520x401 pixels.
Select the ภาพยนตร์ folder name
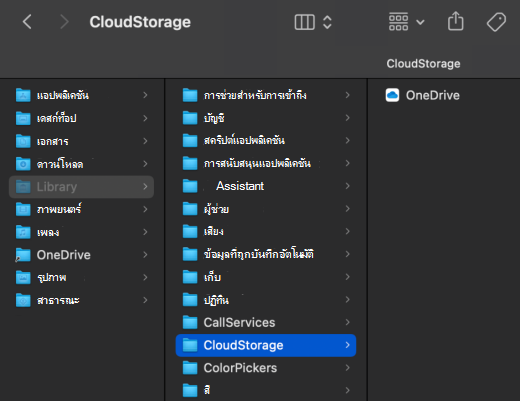pyautogui.click(x=59, y=209)
